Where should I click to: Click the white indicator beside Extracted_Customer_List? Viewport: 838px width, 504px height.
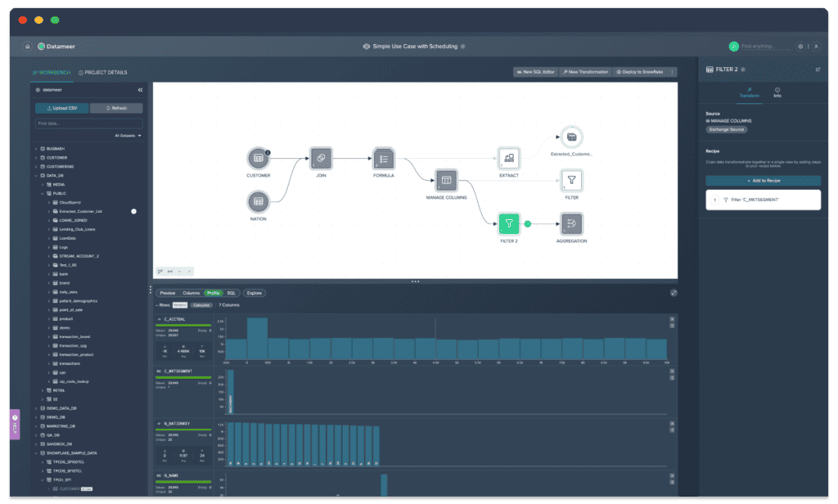(133, 212)
